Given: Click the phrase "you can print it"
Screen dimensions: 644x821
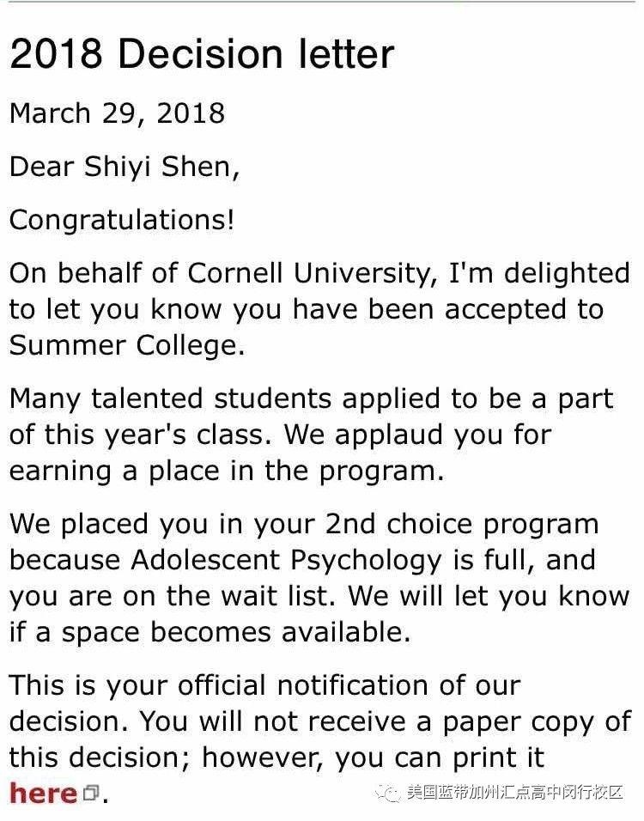Looking at the screenshot, I should coord(440,758).
